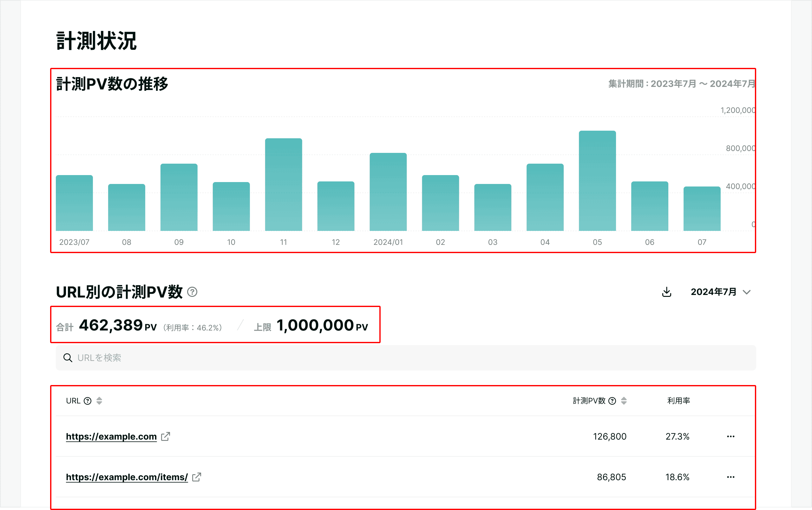Click external link icon after https://example.com
The height and width of the screenshot is (510, 812).
pos(166,436)
